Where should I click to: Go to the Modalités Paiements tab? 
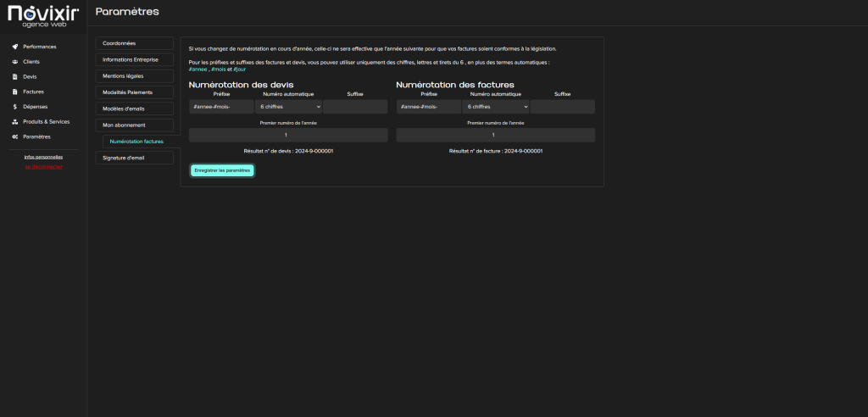click(134, 92)
